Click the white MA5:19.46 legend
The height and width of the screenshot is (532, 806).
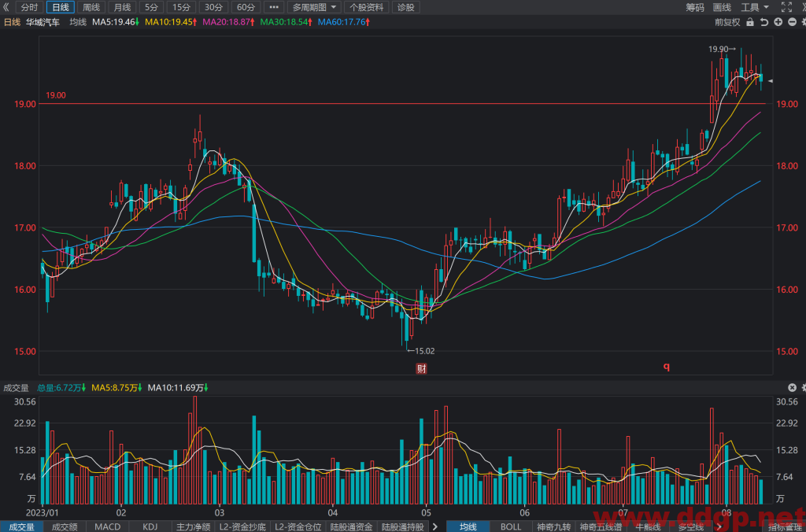[x=116, y=22]
